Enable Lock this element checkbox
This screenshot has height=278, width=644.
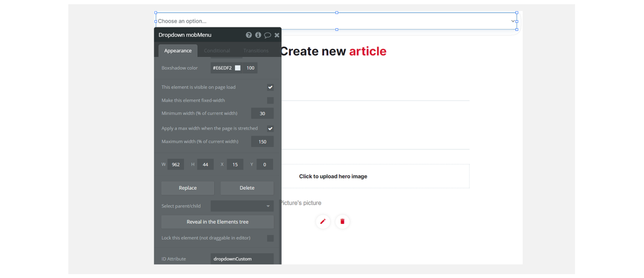click(x=270, y=238)
